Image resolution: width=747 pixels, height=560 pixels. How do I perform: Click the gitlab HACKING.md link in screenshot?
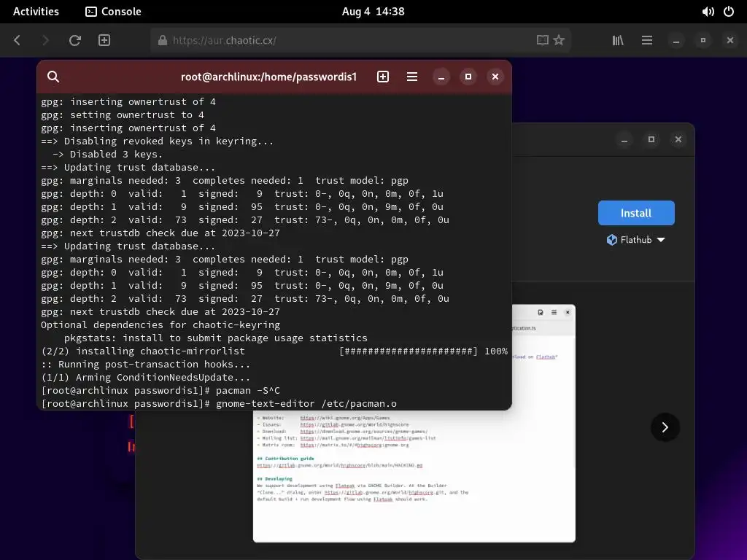click(x=340, y=465)
